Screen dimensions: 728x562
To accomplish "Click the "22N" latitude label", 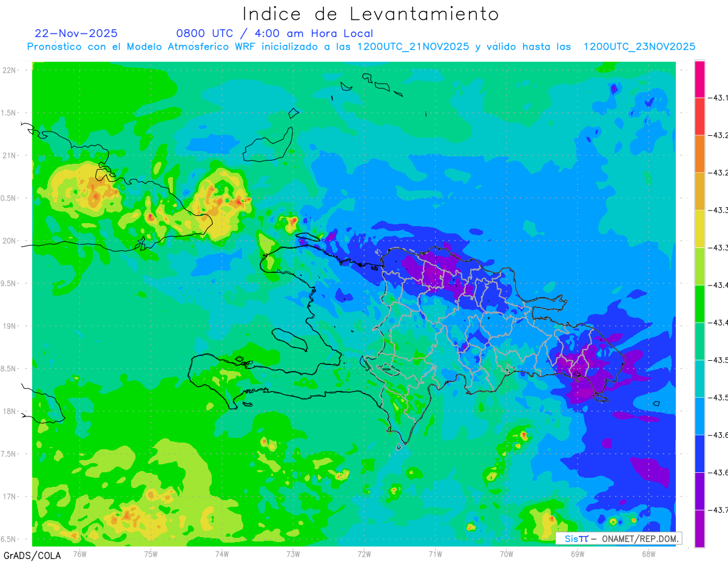I will pos(10,70).
